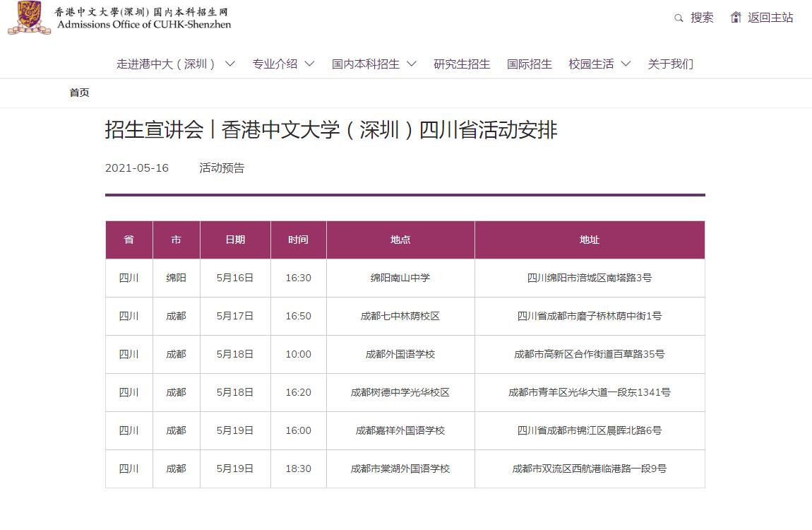Expand the chevron beside 校园生活
This screenshot has width=812, height=530.
click(x=626, y=64)
